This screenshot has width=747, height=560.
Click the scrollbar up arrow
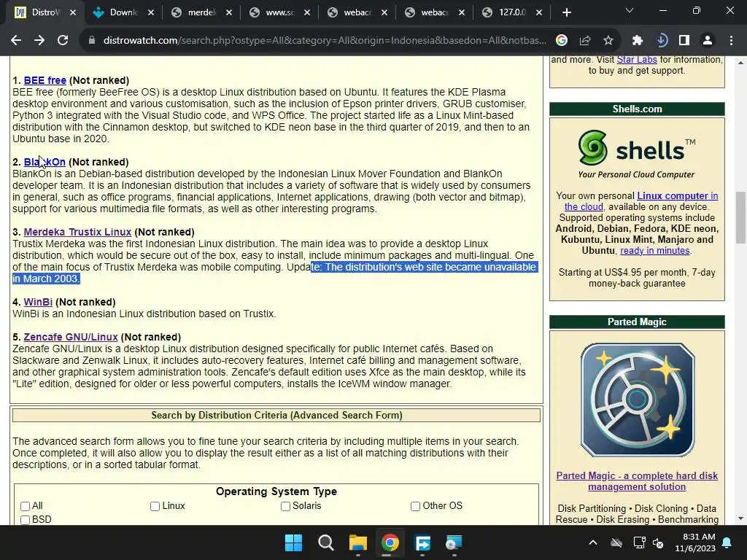(740, 63)
